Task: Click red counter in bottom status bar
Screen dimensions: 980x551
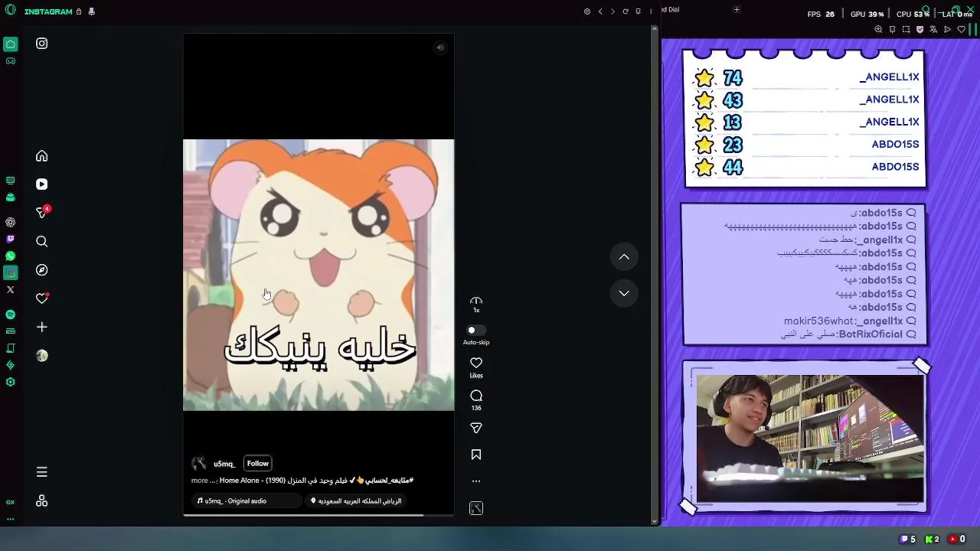Action: (x=957, y=540)
